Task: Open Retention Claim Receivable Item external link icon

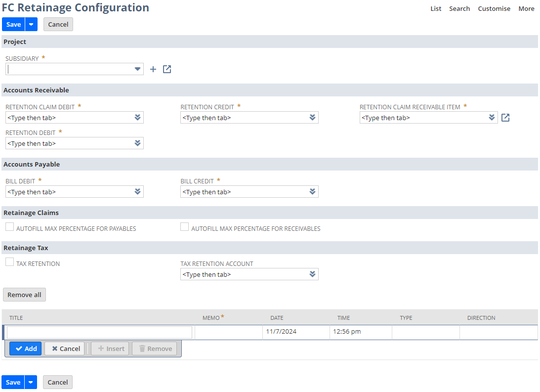Action: [x=505, y=118]
